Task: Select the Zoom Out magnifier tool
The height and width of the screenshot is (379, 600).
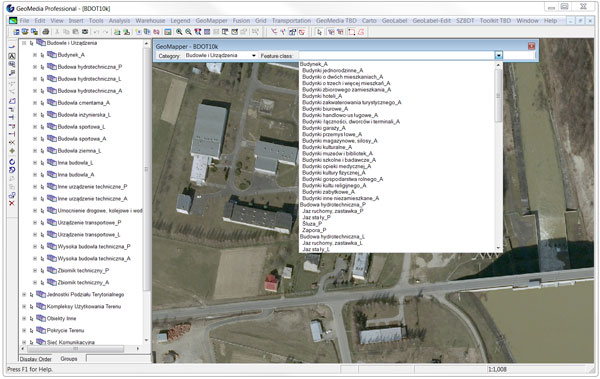Action: point(188,32)
